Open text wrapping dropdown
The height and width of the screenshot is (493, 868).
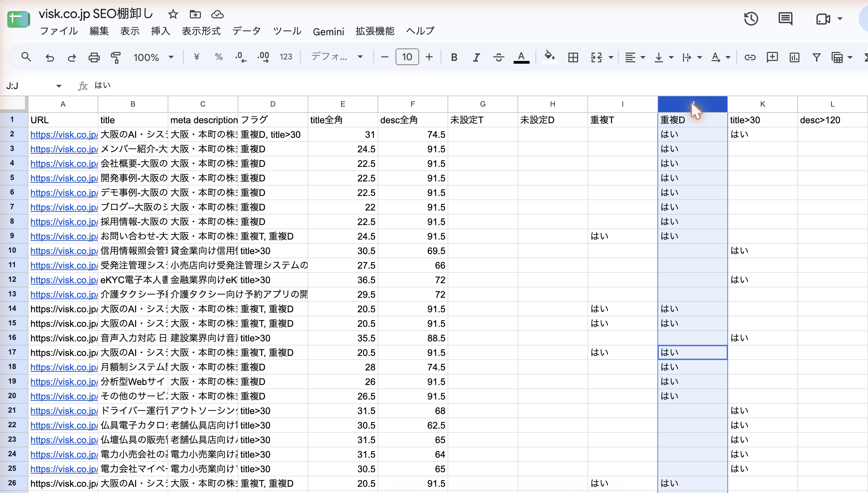(x=692, y=57)
